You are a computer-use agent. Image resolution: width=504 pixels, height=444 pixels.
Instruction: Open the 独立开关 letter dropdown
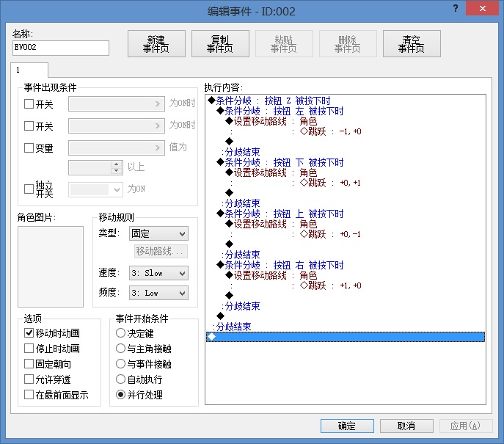coord(96,189)
